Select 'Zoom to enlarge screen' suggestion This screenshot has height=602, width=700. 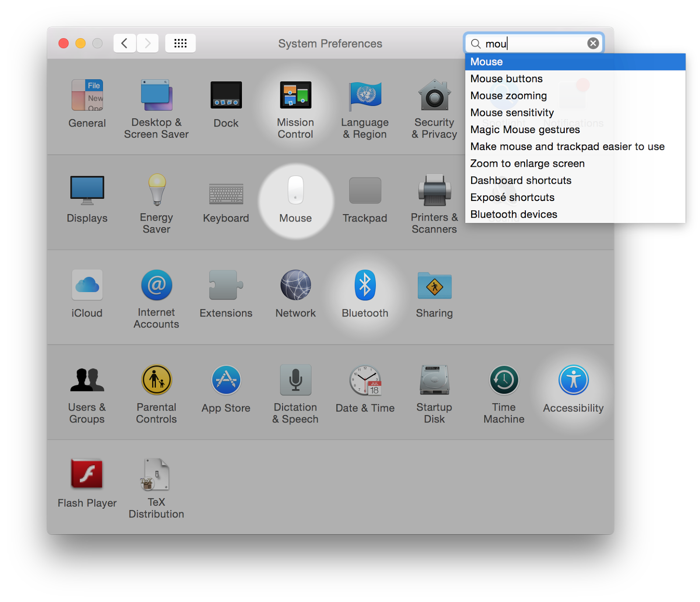575,164
